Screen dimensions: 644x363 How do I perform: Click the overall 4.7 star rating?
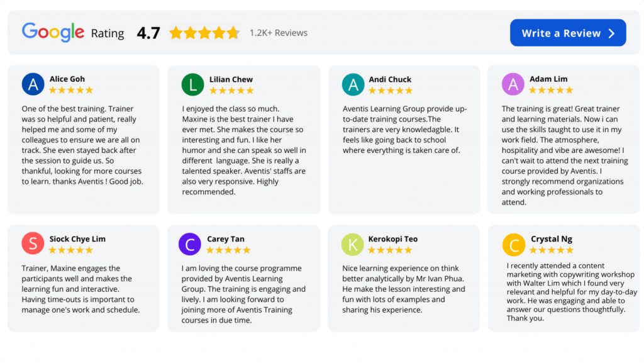coord(204,33)
